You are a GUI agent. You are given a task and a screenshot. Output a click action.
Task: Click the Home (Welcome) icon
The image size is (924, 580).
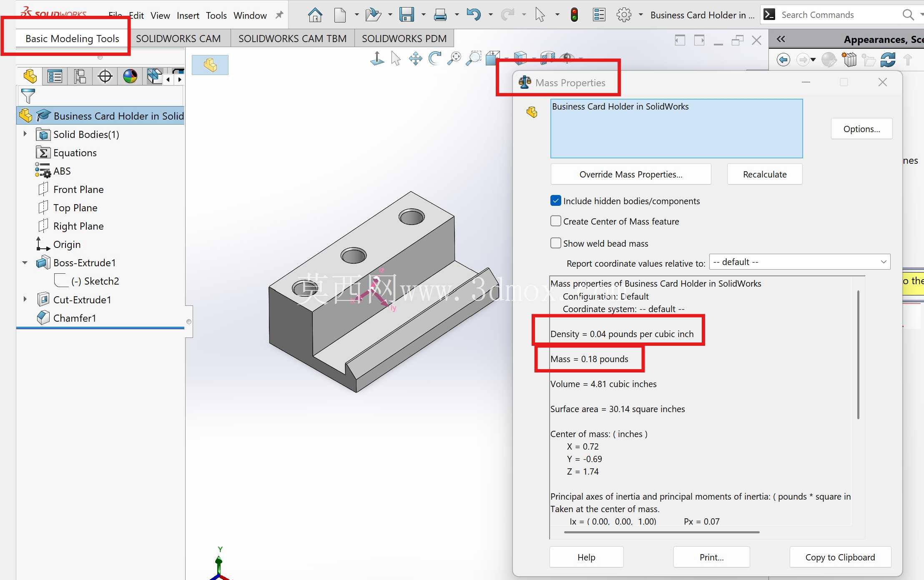(315, 15)
